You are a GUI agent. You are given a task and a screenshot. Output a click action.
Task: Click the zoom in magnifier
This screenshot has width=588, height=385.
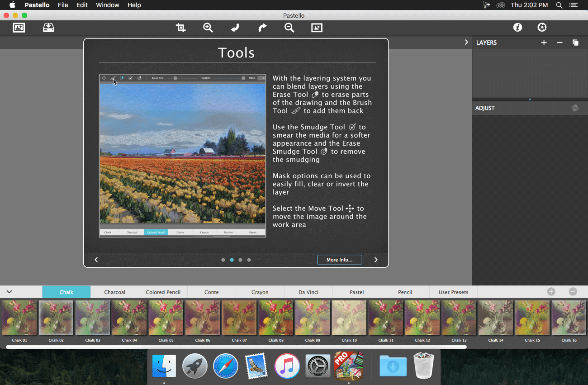click(x=208, y=28)
